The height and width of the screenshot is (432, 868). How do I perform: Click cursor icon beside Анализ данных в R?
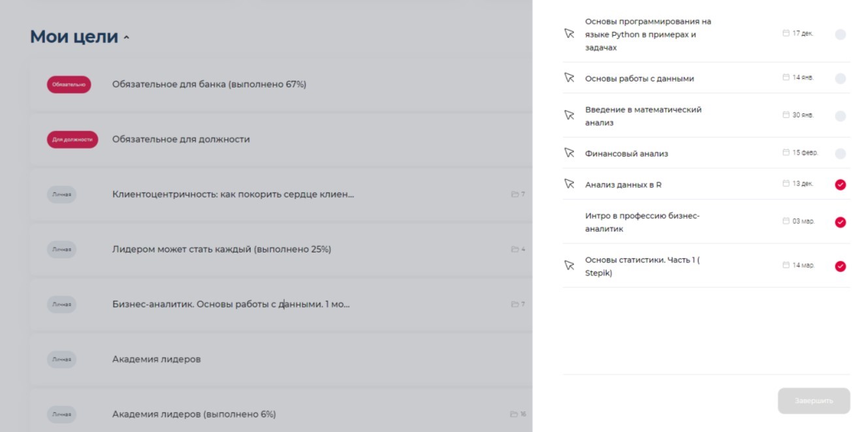point(569,184)
